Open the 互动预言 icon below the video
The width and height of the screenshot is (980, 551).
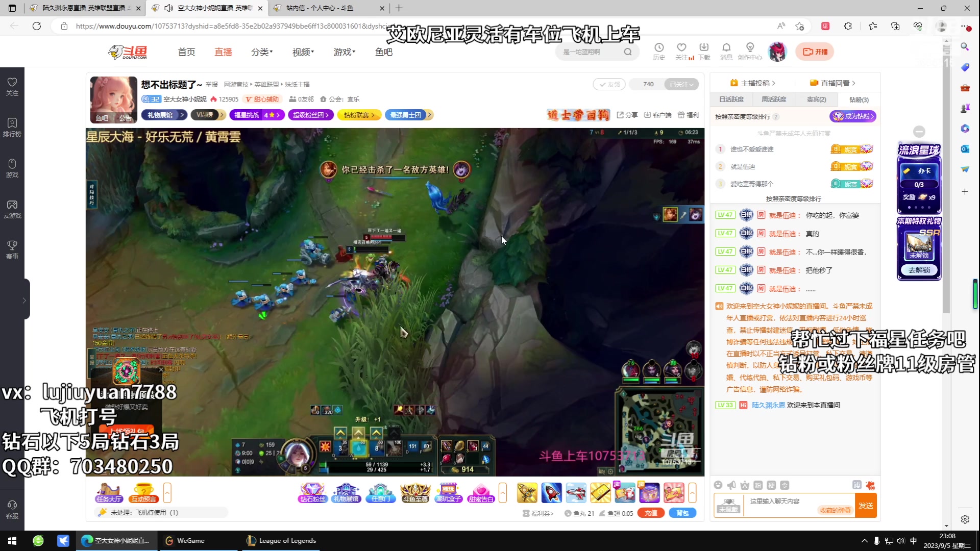[x=143, y=493]
